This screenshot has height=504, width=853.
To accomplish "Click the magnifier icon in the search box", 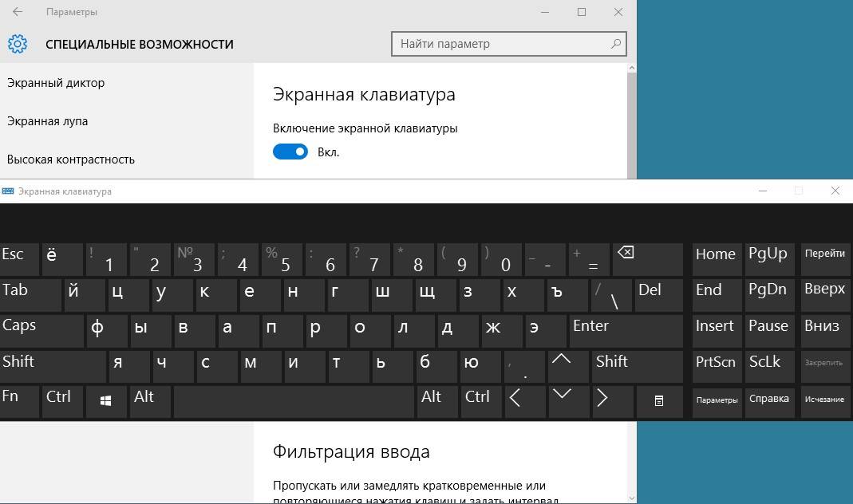I will 615,44.
